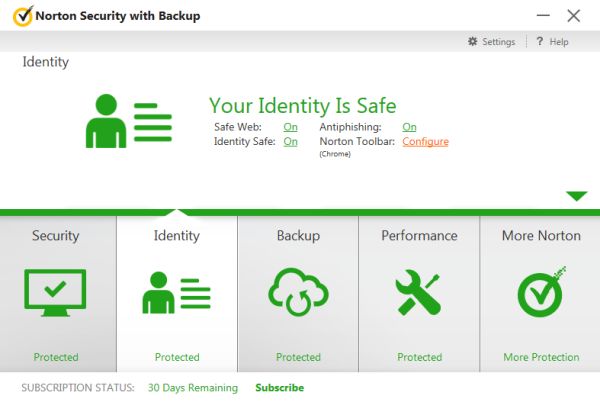Screen dimensions: 600x402
Task: Click Configure link for Norton Toolbar
Action: (x=426, y=142)
